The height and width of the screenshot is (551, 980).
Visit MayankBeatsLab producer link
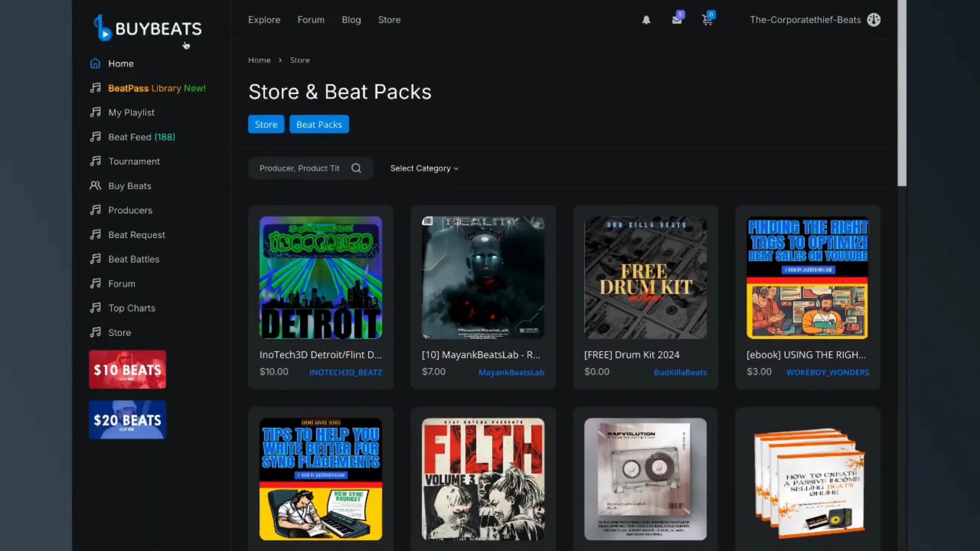pos(511,372)
